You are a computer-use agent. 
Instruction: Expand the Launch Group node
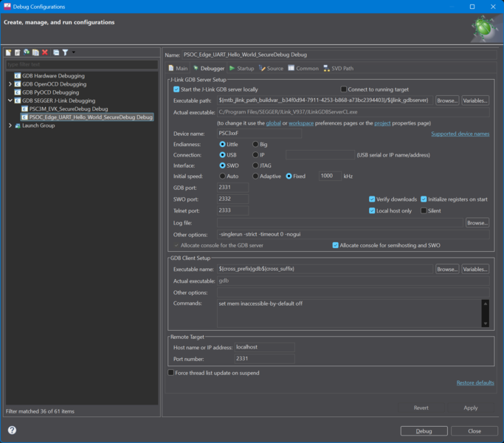click(x=10, y=126)
